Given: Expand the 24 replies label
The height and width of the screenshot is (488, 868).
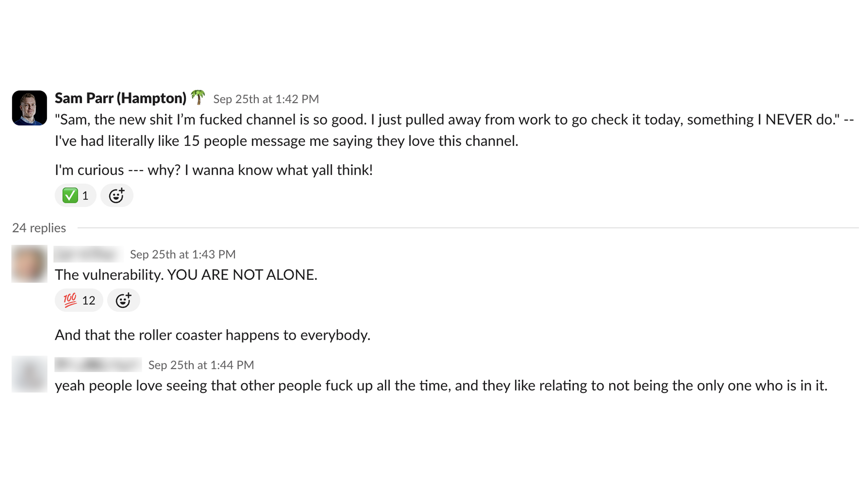Looking at the screenshot, I should 39,228.
